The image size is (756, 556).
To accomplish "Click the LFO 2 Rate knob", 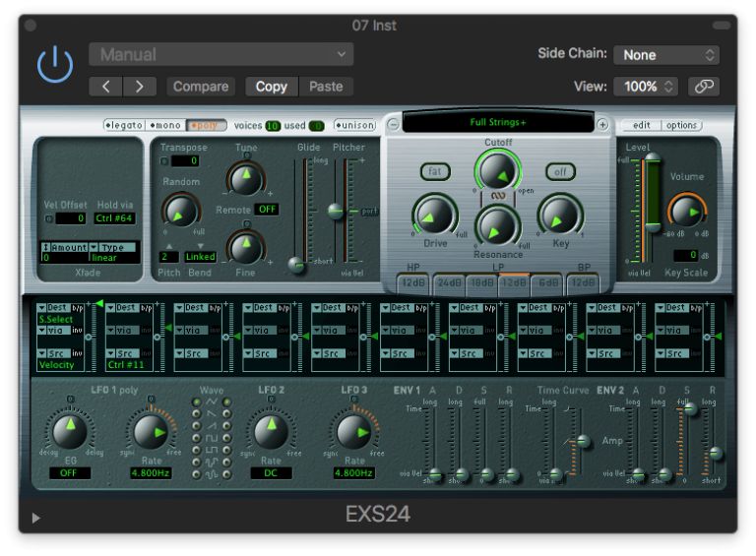I will [271, 431].
